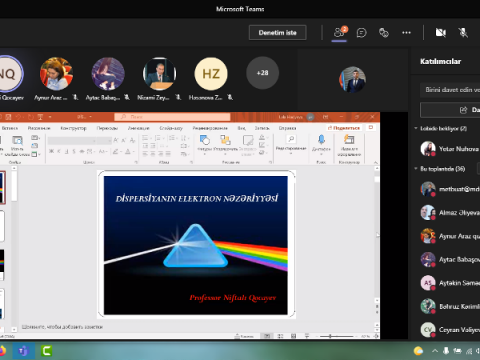Pick the font color A
Viewport: 480px width, 360px height.
[128, 152]
